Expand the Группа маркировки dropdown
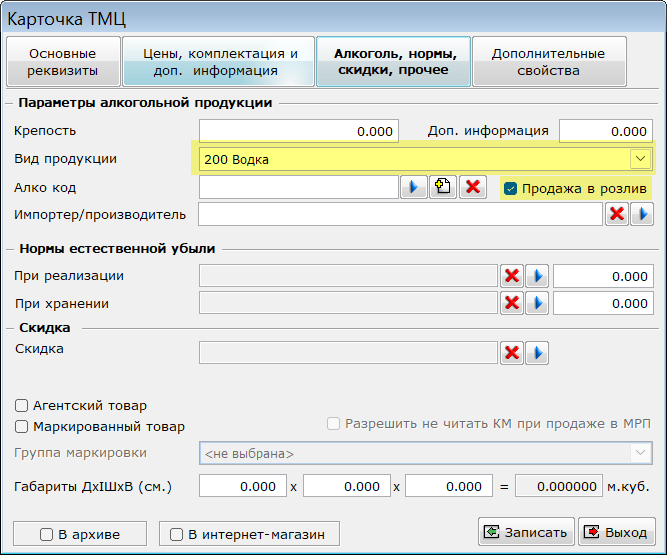 [640, 453]
